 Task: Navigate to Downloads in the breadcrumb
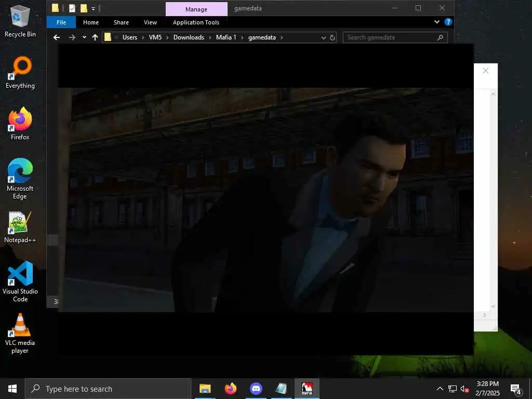point(189,37)
